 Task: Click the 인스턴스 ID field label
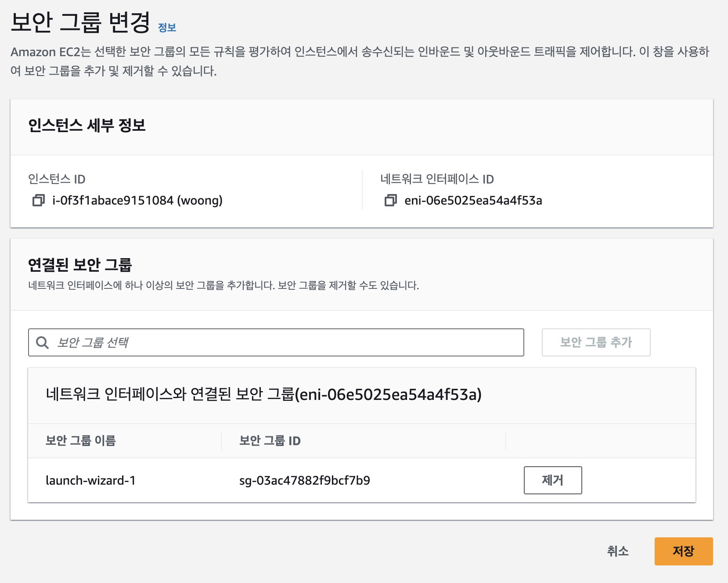(x=57, y=179)
